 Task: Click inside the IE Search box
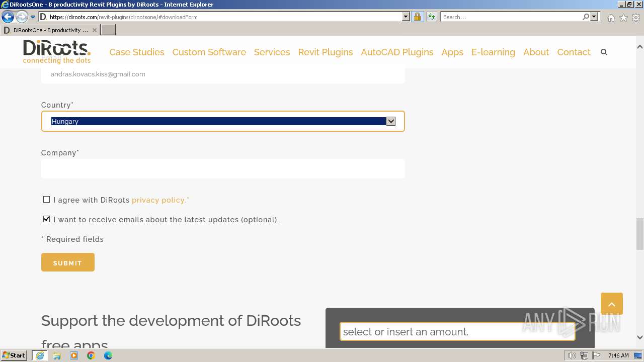point(511,17)
